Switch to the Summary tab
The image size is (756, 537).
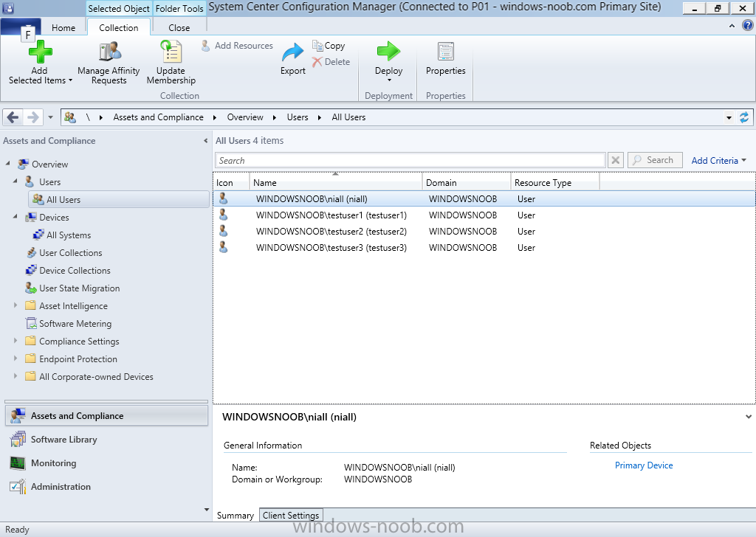coord(236,516)
